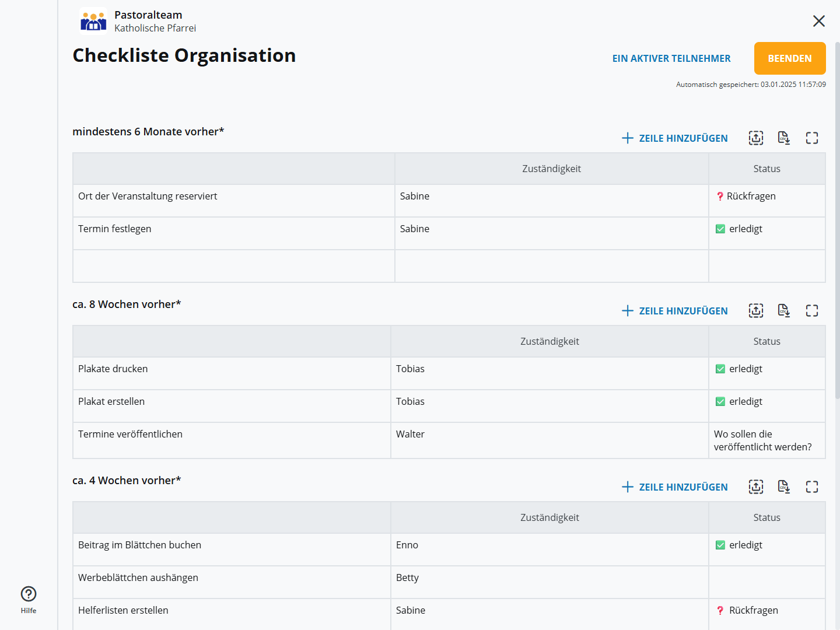Open the Hilfe help icon
This screenshot has height=630, width=840.
pos(29,594)
